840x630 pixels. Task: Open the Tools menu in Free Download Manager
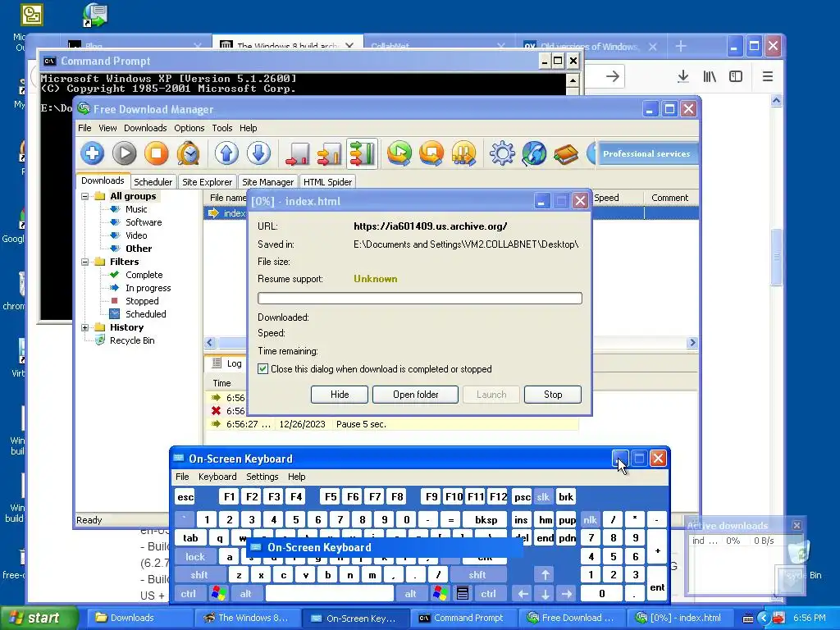(x=221, y=128)
